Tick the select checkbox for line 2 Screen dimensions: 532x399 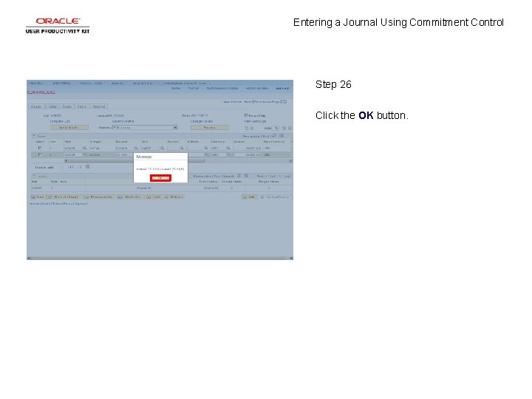(40, 154)
